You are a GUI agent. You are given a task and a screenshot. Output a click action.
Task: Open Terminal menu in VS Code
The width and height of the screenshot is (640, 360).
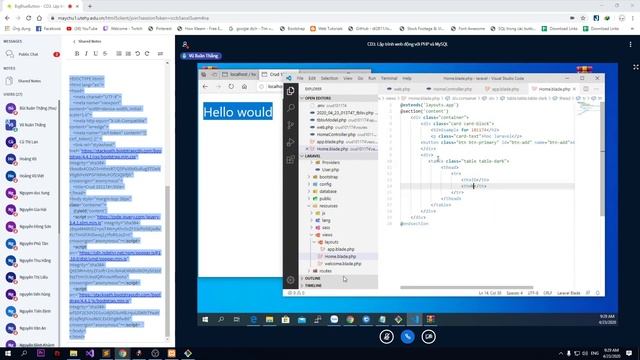[x=389, y=78]
